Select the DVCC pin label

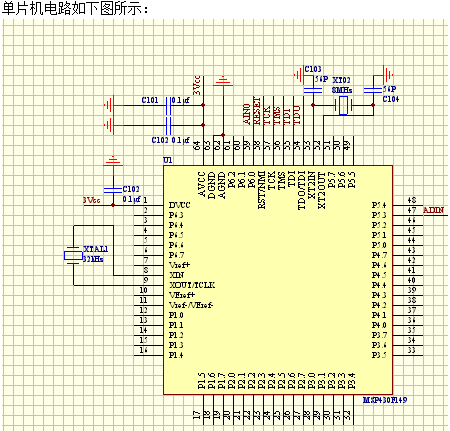(x=179, y=205)
